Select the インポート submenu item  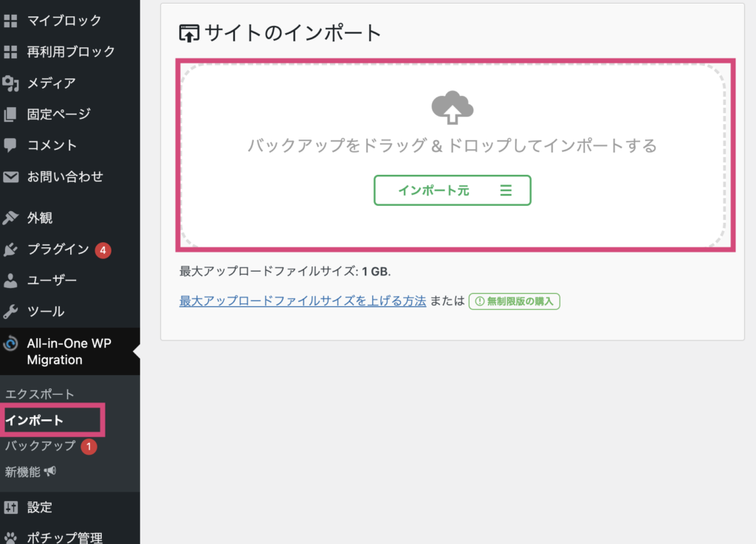coord(34,420)
